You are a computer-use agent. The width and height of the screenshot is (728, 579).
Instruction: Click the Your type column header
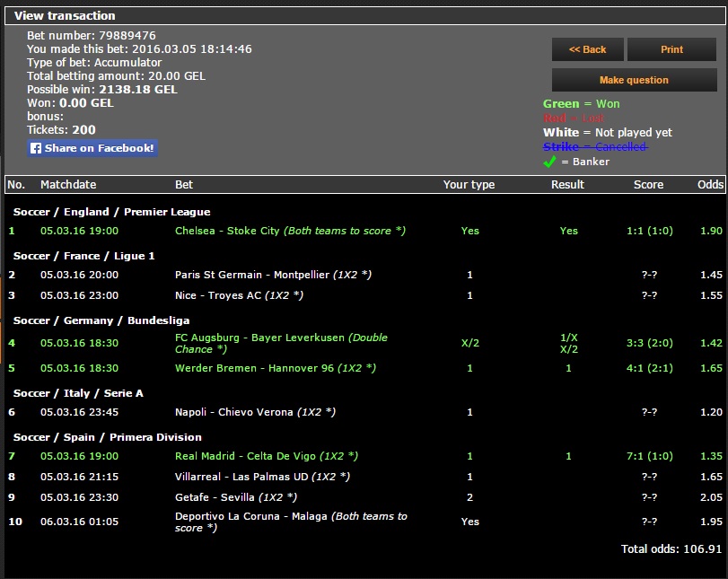(x=469, y=184)
